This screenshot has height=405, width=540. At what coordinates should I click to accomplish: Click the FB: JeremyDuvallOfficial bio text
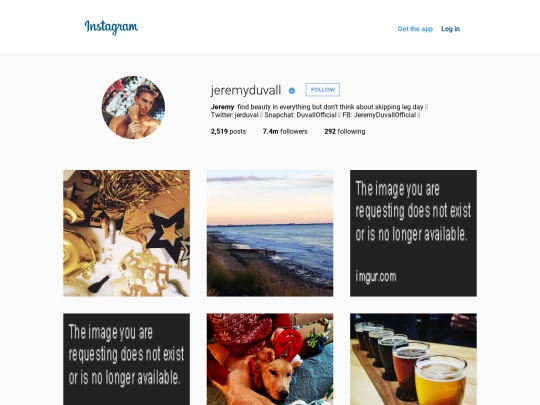pyautogui.click(x=379, y=115)
